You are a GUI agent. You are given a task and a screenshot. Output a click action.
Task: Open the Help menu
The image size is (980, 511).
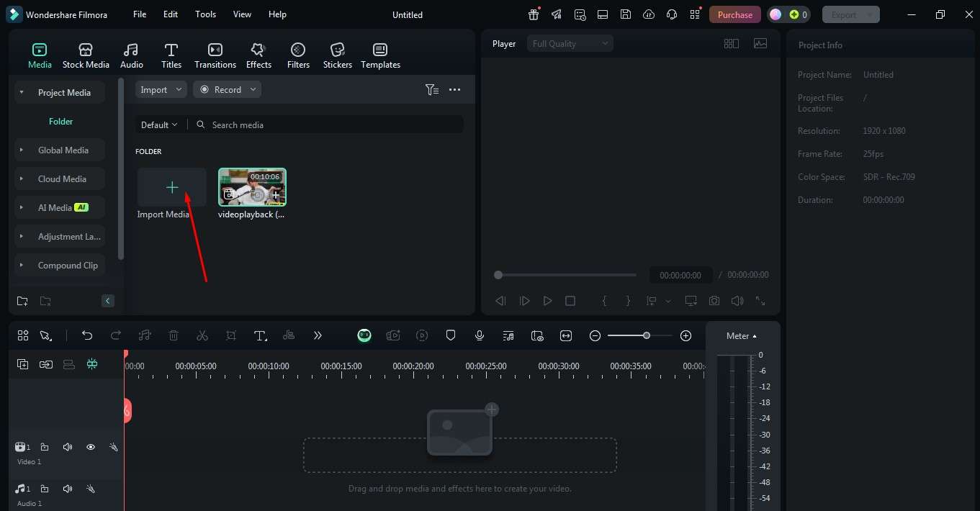[x=277, y=14]
